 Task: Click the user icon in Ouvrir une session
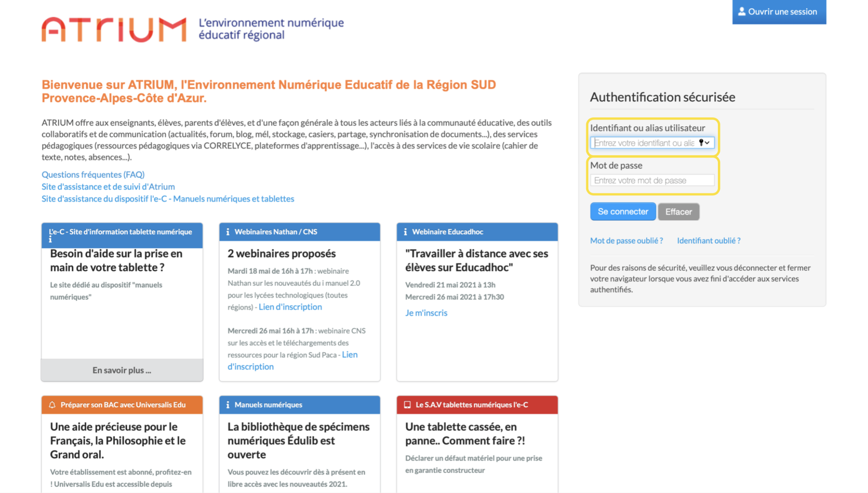click(741, 12)
